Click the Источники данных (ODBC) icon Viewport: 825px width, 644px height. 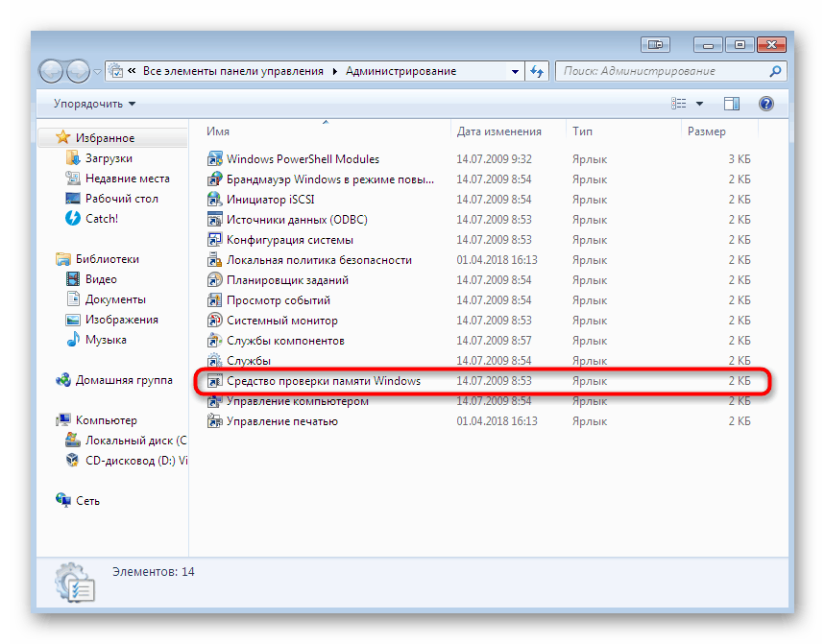click(x=214, y=219)
